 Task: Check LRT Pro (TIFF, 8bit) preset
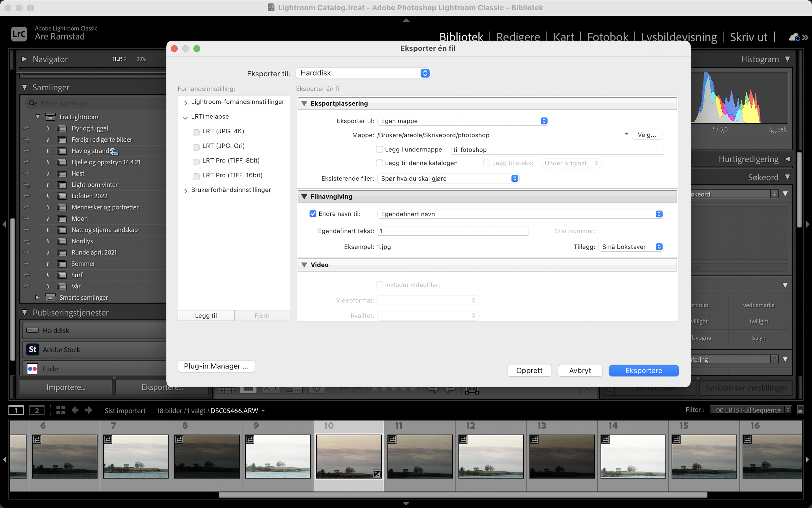(x=196, y=162)
